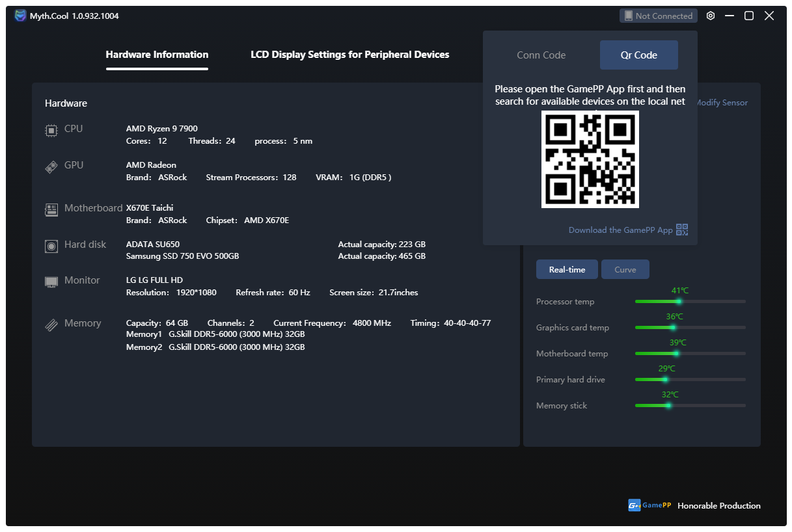Click the Honorable Production text

click(719, 505)
